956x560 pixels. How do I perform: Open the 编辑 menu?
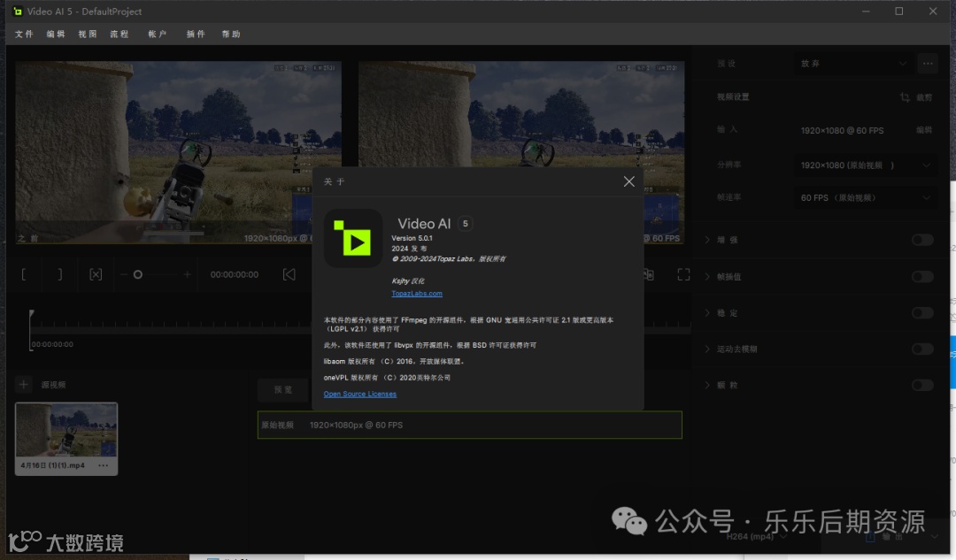[56, 35]
